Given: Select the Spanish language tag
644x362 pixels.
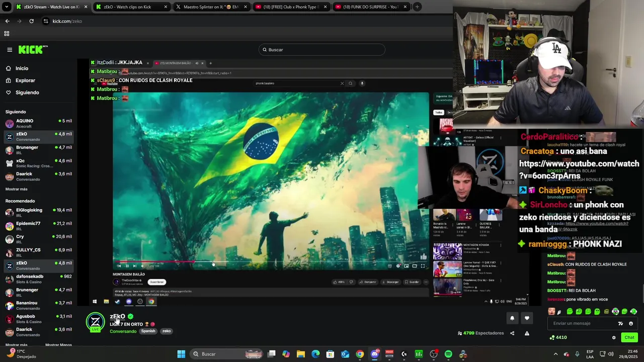Looking at the screenshot, I should coord(148,331).
